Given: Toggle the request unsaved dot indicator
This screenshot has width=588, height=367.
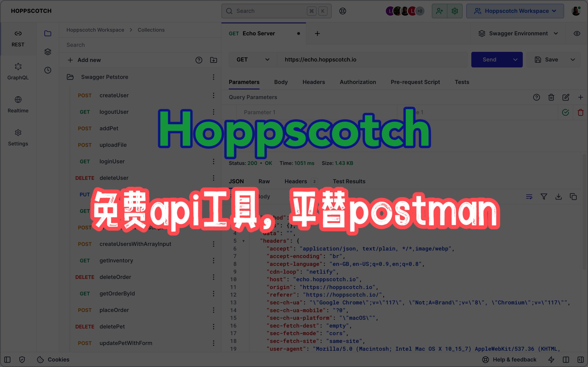Looking at the screenshot, I should pyautogui.click(x=298, y=33).
